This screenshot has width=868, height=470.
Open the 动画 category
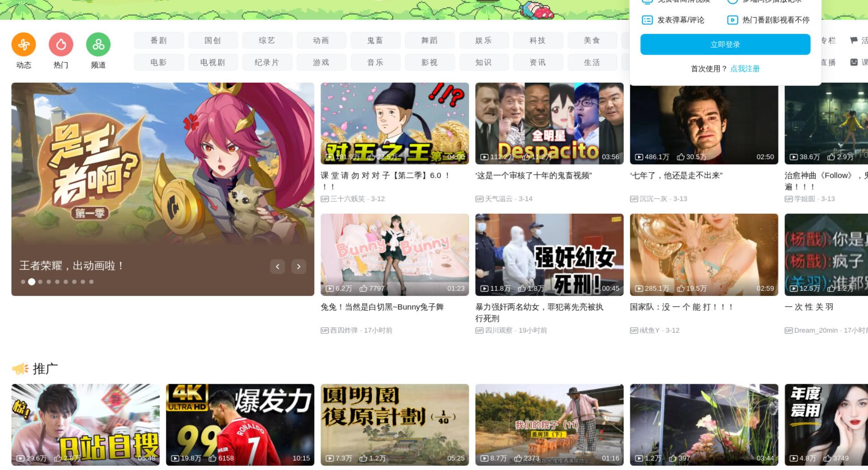click(321, 40)
